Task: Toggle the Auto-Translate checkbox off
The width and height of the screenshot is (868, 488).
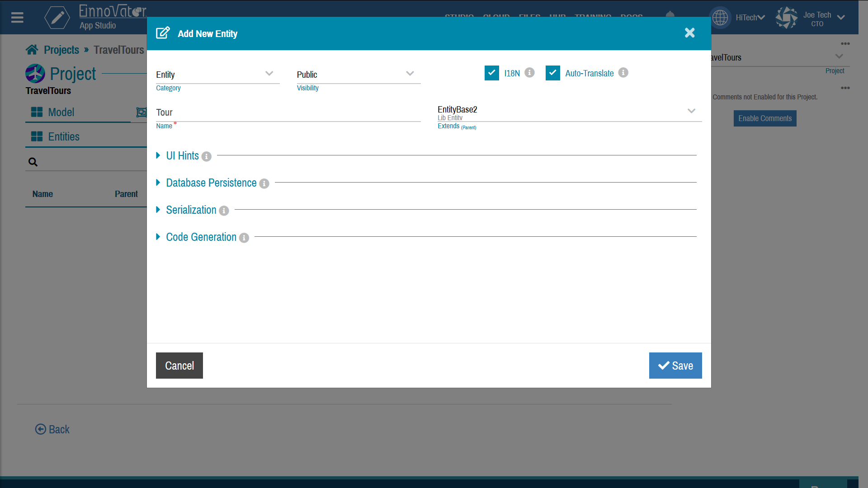Action: point(552,73)
